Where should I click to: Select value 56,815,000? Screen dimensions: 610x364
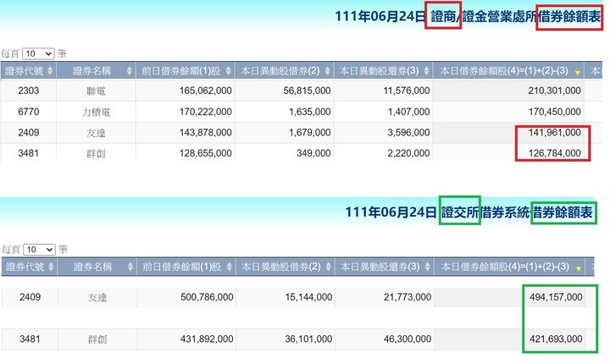coord(307,91)
